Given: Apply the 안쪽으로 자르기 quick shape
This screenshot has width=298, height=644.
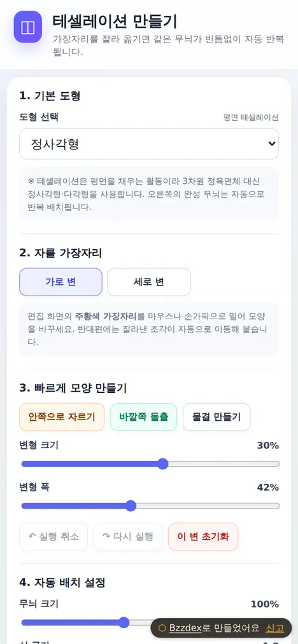Looking at the screenshot, I should click(x=62, y=417).
